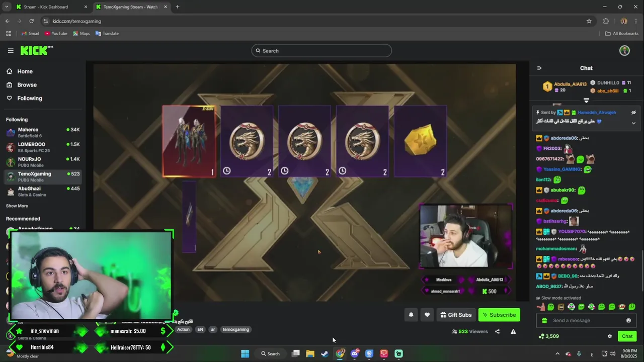Click the Action category tag

183,329
